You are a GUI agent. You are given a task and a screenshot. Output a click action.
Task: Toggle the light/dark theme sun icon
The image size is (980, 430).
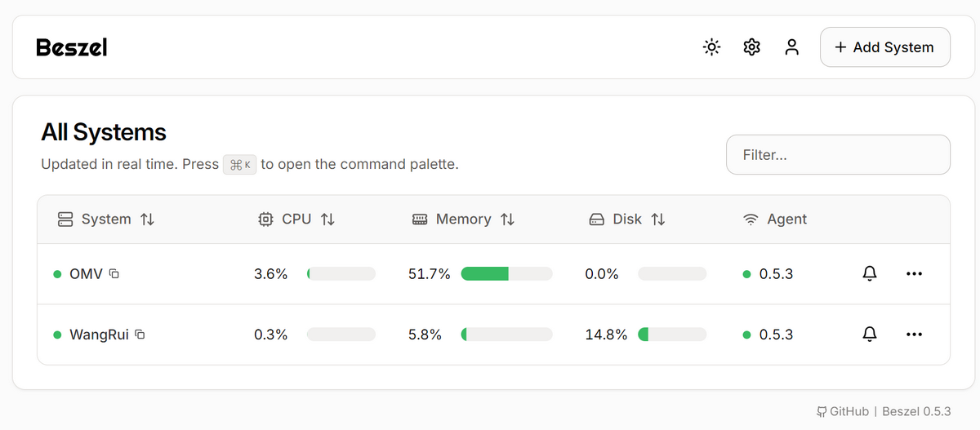(x=712, y=47)
